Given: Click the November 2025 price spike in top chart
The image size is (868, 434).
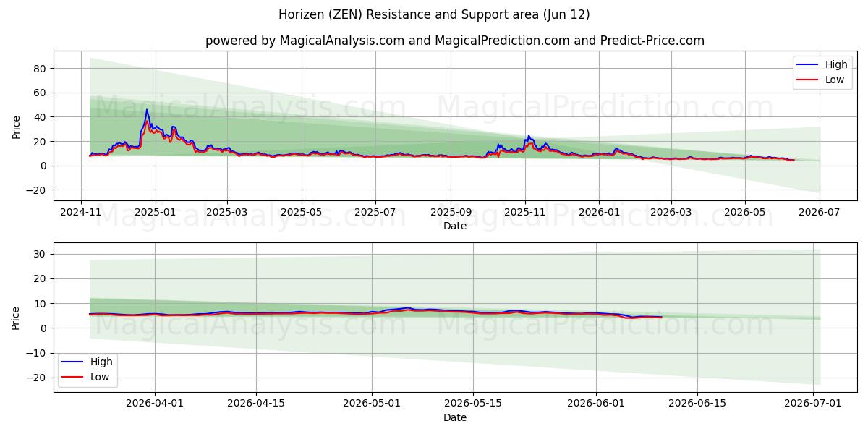Looking at the screenshot, I should (528, 136).
